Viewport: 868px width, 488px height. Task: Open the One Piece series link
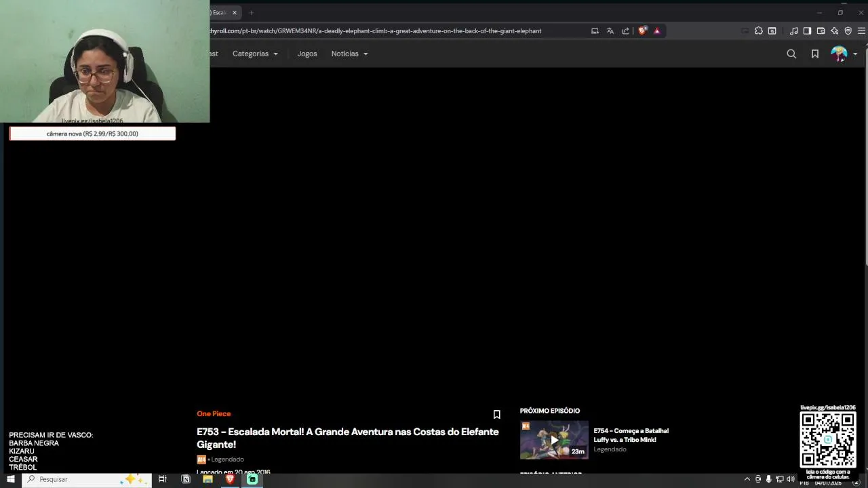214,413
